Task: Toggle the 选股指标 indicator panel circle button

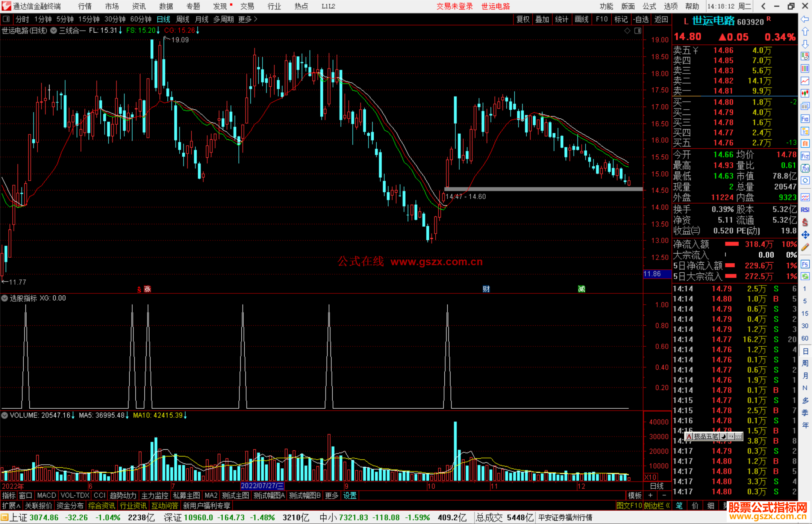Action: pyautogui.click(x=5, y=298)
